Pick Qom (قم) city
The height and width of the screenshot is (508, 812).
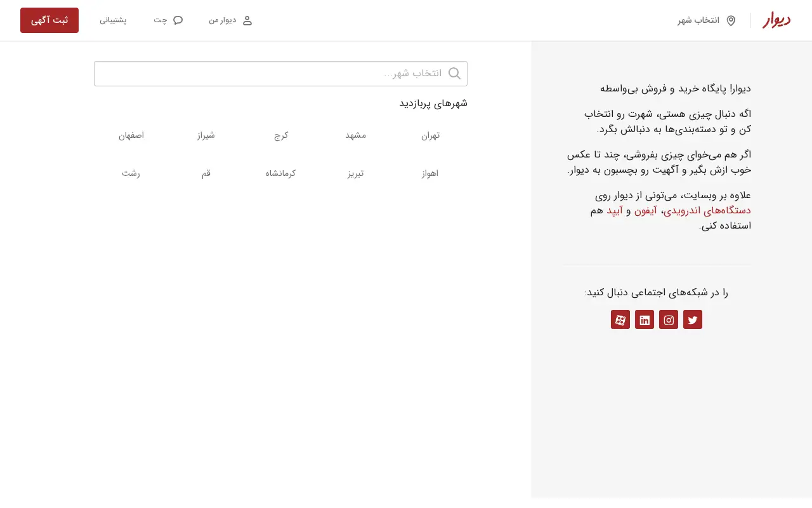coord(206,173)
